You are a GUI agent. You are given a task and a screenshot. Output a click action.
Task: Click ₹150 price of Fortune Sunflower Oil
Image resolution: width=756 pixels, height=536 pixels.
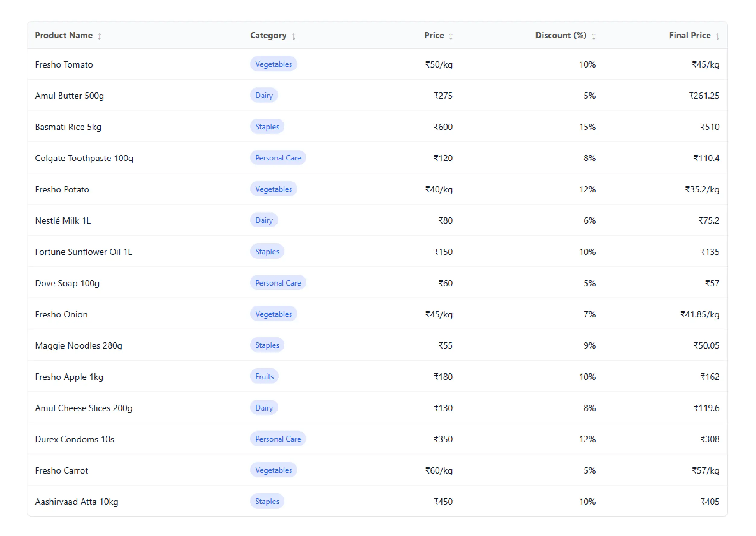[x=443, y=252]
